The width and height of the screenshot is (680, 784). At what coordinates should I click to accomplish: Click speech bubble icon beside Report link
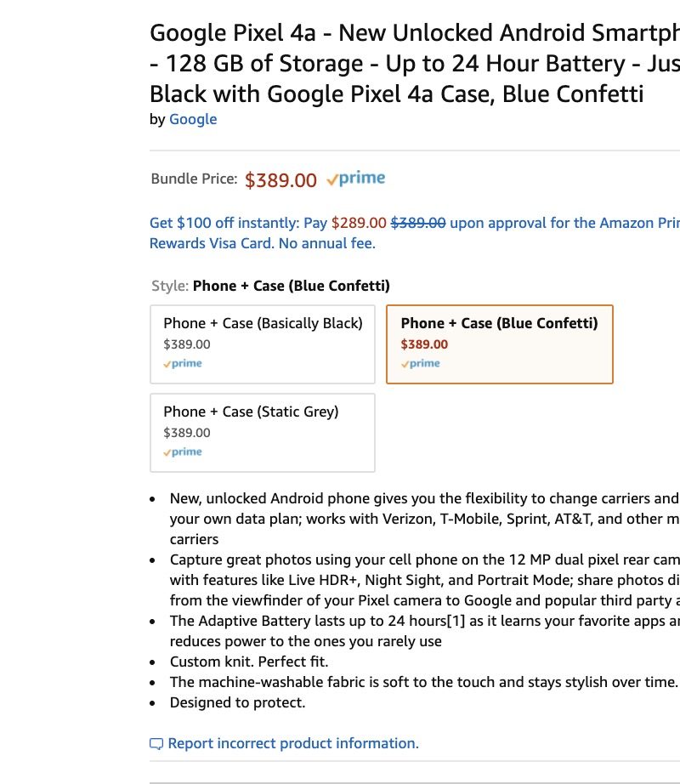pyautogui.click(x=156, y=744)
